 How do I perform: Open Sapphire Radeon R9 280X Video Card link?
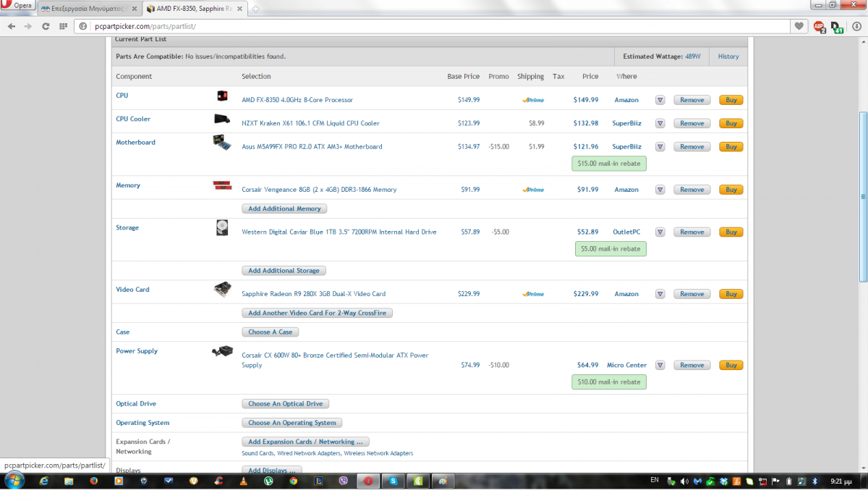[313, 294]
